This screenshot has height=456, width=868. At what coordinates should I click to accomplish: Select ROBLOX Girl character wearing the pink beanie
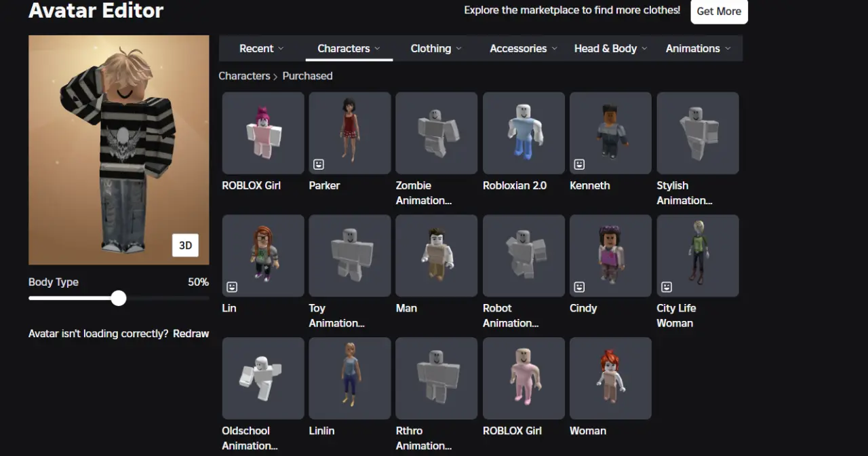pos(263,133)
